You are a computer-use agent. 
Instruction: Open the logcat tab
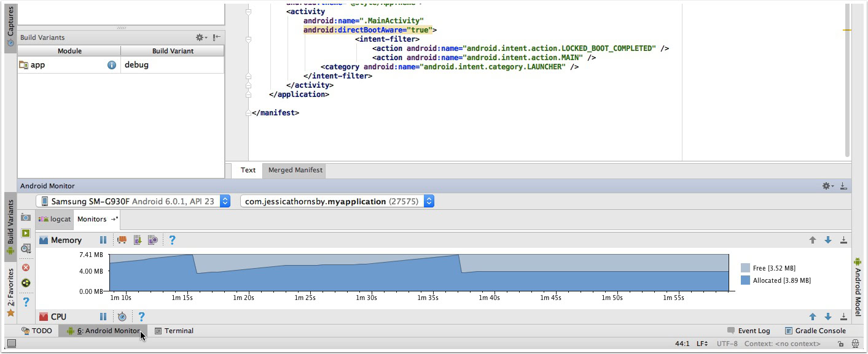pyautogui.click(x=54, y=219)
